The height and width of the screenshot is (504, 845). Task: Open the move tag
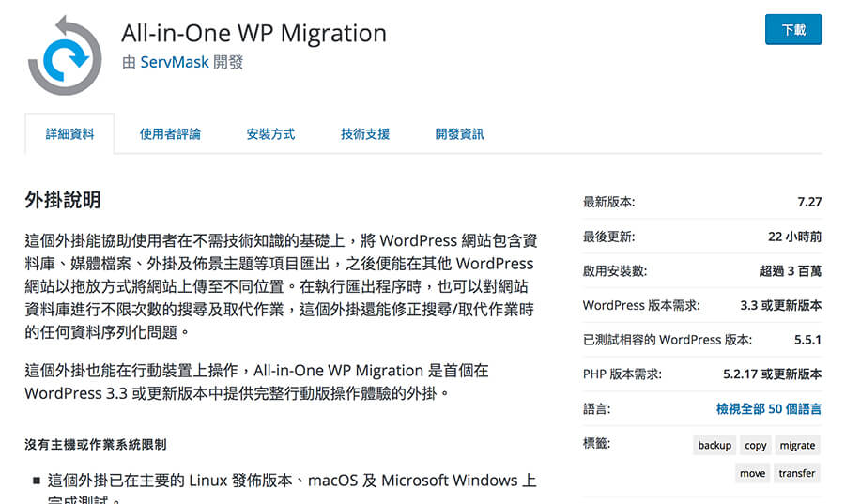pyautogui.click(x=752, y=473)
